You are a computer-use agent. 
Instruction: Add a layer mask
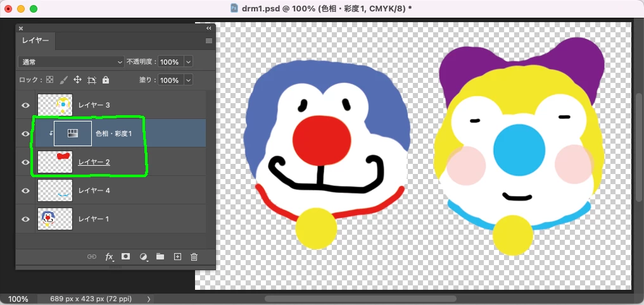click(125, 256)
